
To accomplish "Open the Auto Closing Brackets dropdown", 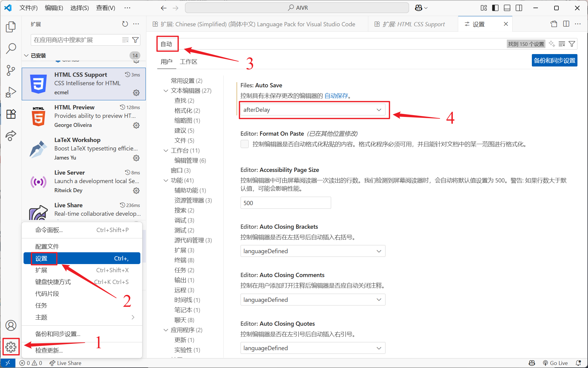I will (313, 251).
